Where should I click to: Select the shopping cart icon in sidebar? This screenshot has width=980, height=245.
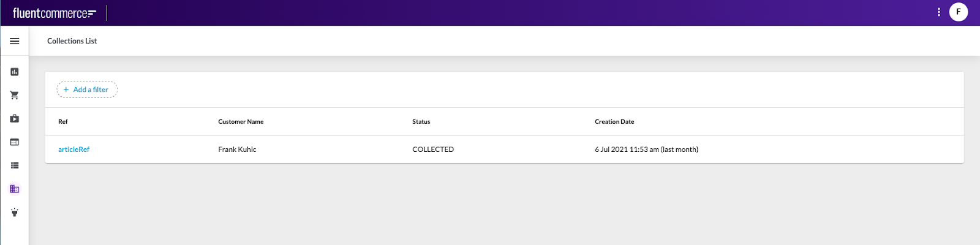tap(15, 96)
